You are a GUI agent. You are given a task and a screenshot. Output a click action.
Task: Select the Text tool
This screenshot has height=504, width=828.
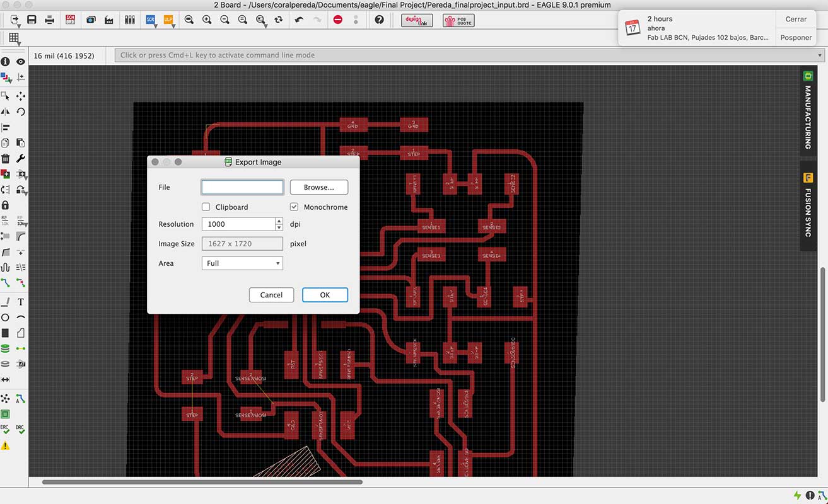coord(21,302)
